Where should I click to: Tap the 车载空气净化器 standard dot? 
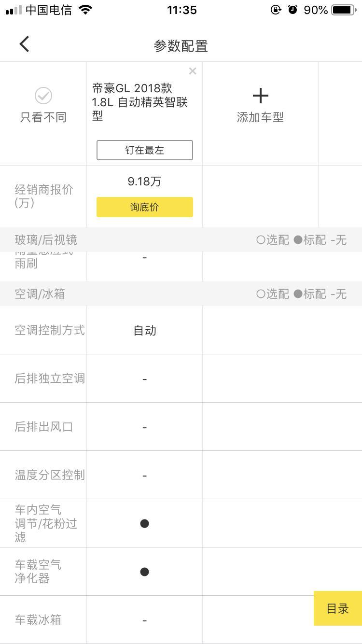click(144, 572)
